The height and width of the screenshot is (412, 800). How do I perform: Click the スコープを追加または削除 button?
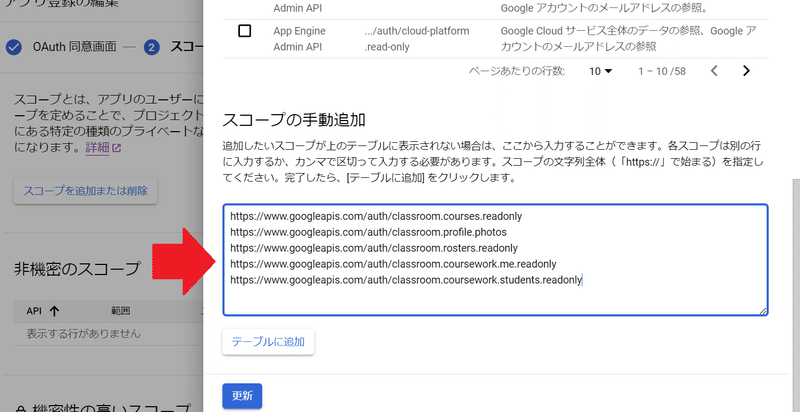click(x=85, y=191)
